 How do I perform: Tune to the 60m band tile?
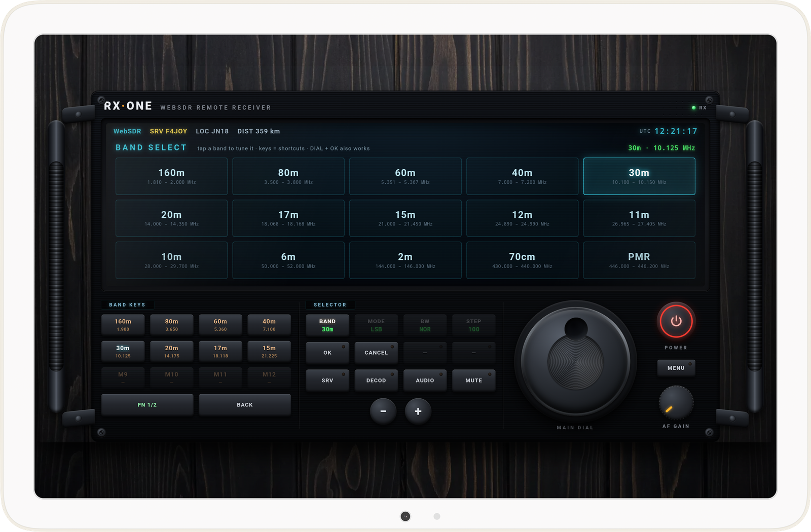click(405, 176)
